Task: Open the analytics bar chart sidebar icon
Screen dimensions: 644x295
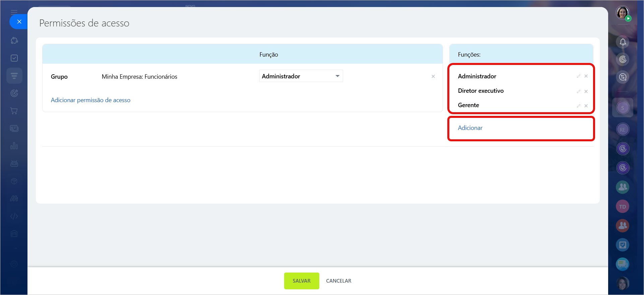Action: pyautogui.click(x=14, y=146)
